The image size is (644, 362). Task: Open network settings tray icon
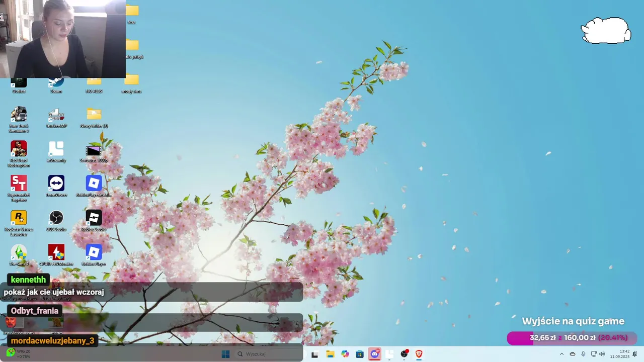click(x=594, y=354)
